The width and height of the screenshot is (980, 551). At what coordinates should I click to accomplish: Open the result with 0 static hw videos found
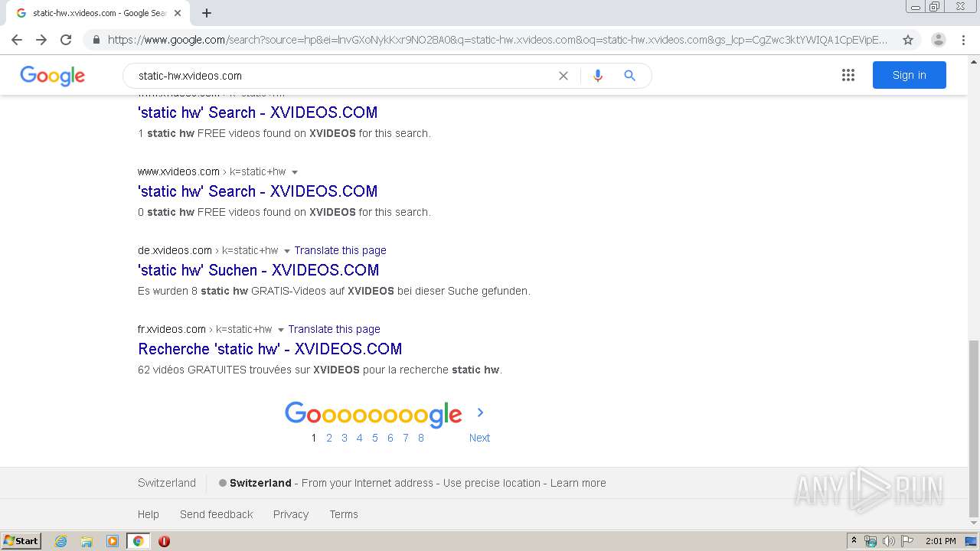pyautogui.click(x=257, y=191)
